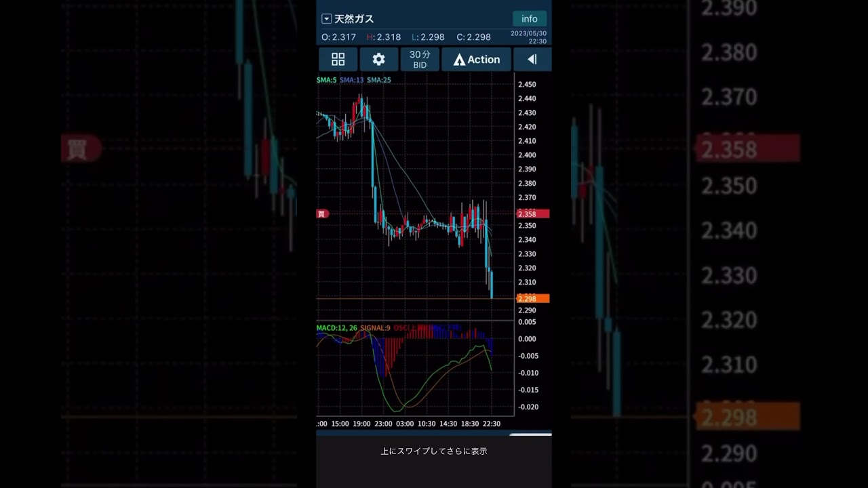Tap the 上にスワイプしてさらに表示 caption
The height and width of the screenshot is (488, 868).
pyautogui.click(x=433, y=451)
